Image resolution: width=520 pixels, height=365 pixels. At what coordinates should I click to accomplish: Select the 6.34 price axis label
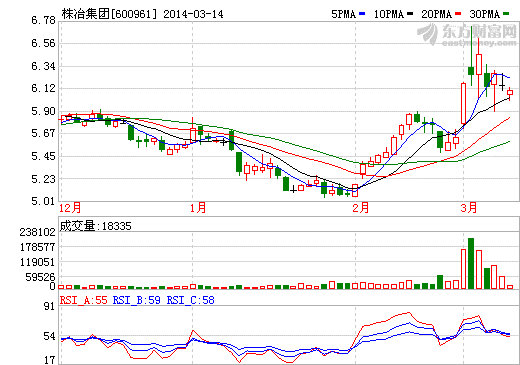pyautogui.click(x=43, y=66)
